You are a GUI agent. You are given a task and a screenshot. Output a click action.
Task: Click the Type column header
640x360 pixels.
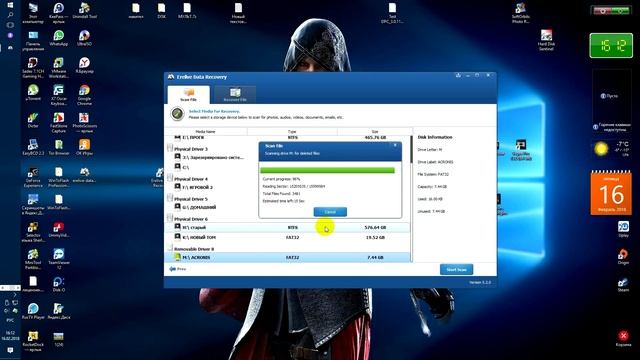[x=292, y=131]
